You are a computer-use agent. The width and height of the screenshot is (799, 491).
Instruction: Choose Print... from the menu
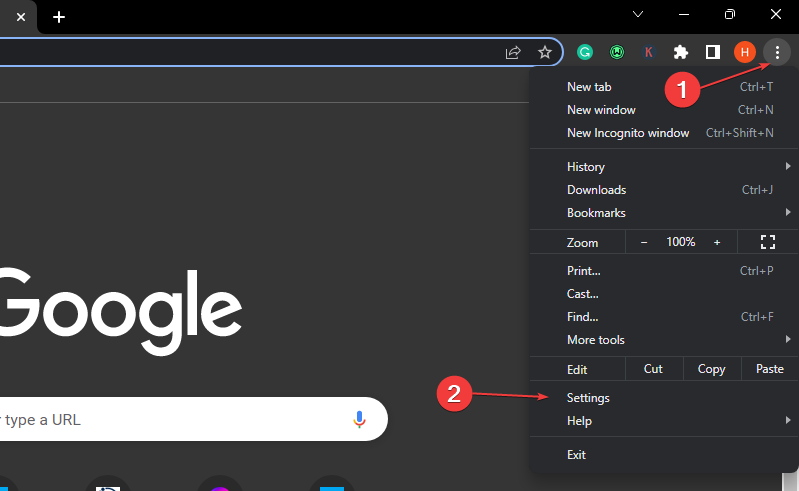click(664, 270)
